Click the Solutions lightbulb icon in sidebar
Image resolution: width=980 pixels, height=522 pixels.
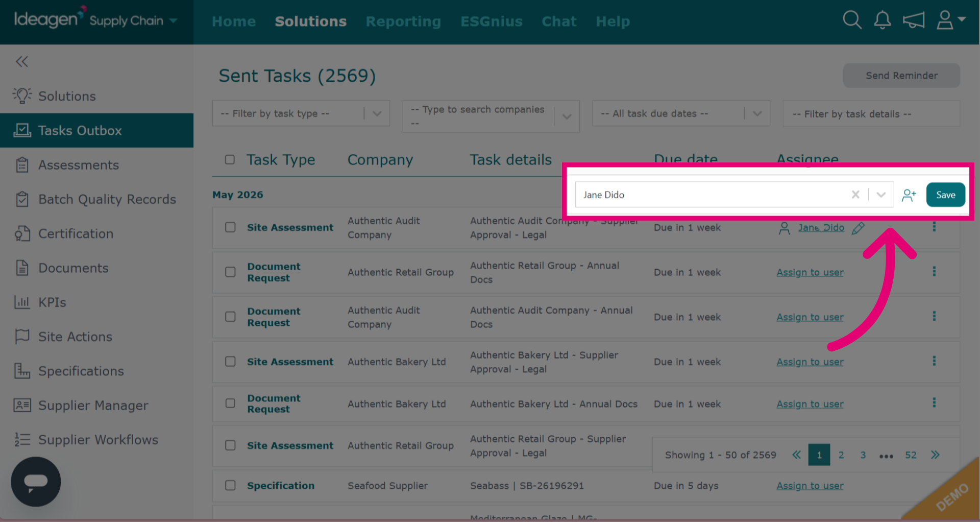tap(22, 96)
